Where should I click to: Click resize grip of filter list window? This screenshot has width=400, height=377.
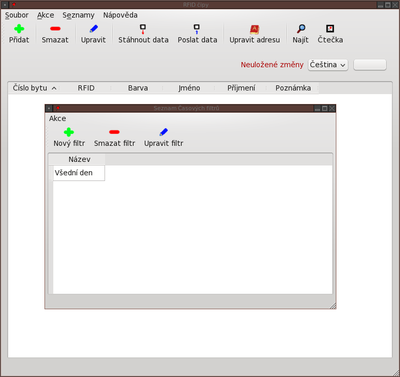click(333, 306)
